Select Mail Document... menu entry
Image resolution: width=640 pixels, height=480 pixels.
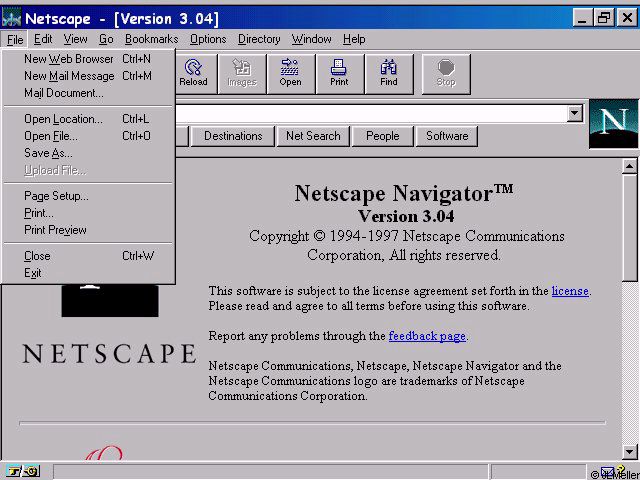click(x=88, y=93)
